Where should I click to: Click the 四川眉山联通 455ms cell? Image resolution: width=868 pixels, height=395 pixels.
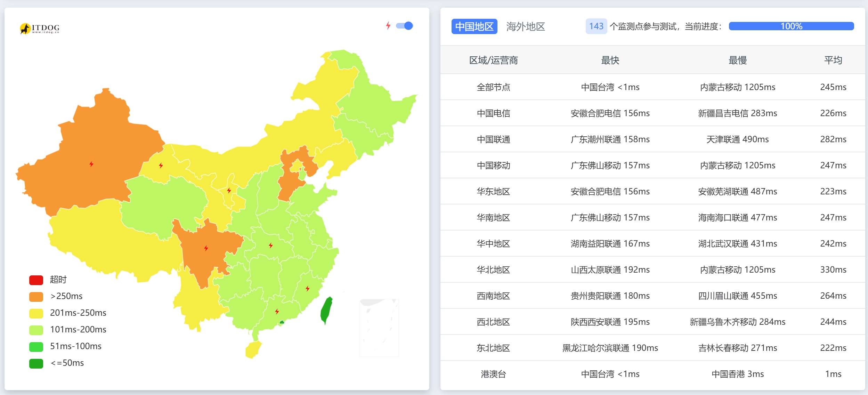click(x=738, y=296)
